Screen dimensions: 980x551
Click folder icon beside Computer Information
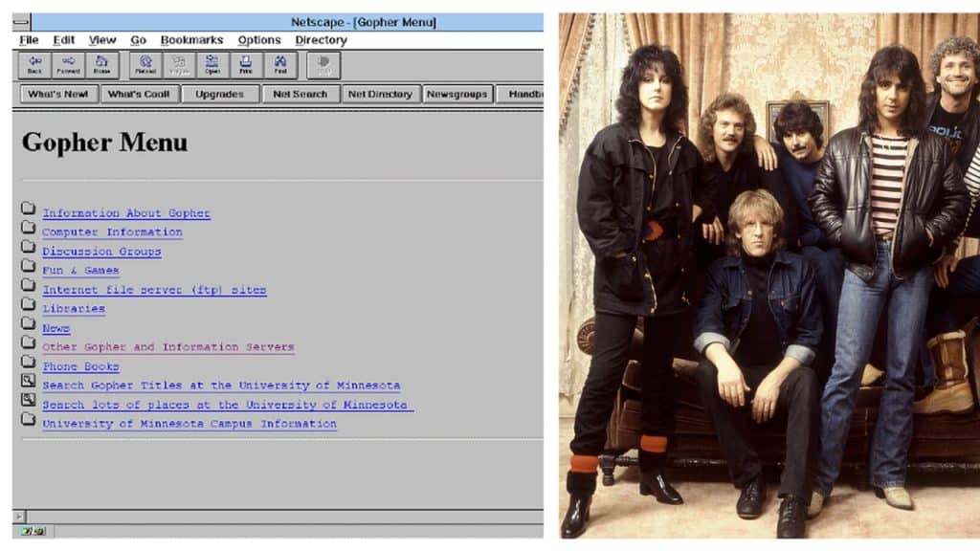(28, 227)
